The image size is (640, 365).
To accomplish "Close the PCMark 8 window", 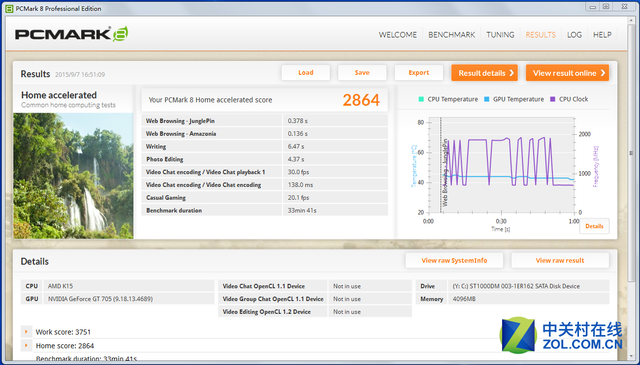I will 624,7.
